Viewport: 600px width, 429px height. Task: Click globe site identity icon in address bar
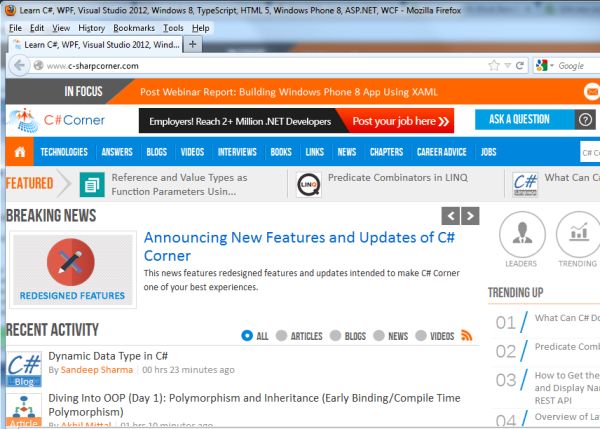(38, 65)
